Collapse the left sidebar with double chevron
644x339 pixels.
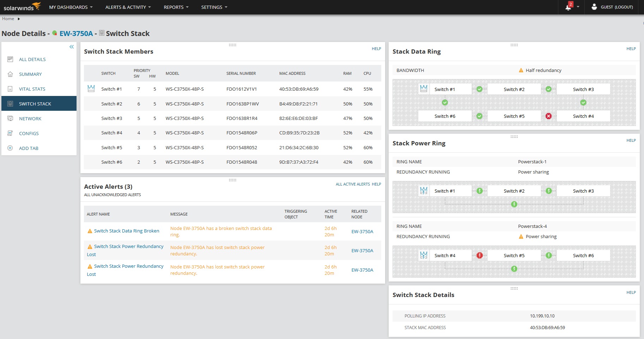coord(72,47)
